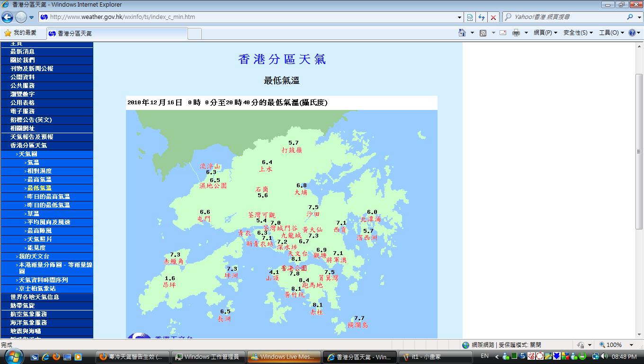Expand the print options dropdown arrow
Image resolution: width=644 pixels, height=364 pixels.
pyautogui.click(x=526, y=33)
